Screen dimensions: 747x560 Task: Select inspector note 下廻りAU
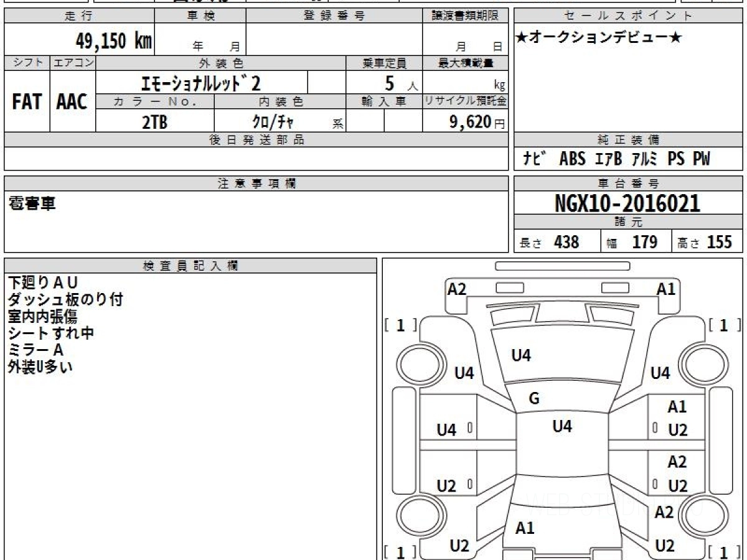pos(42,283)
